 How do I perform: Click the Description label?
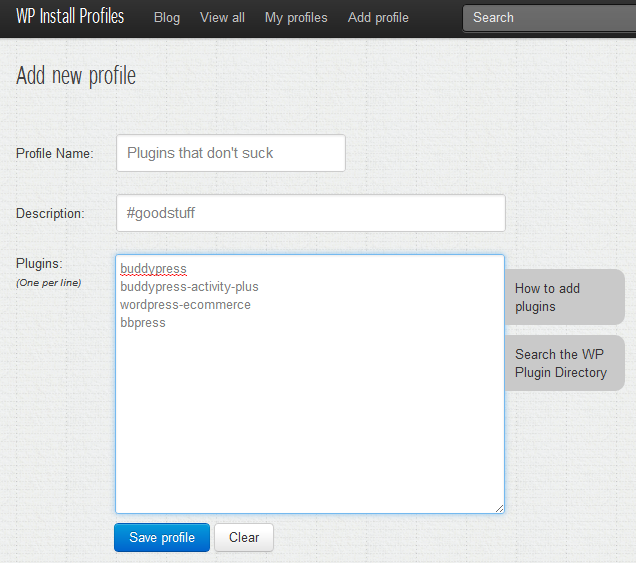pyautogui.click(x=50, y=213)
